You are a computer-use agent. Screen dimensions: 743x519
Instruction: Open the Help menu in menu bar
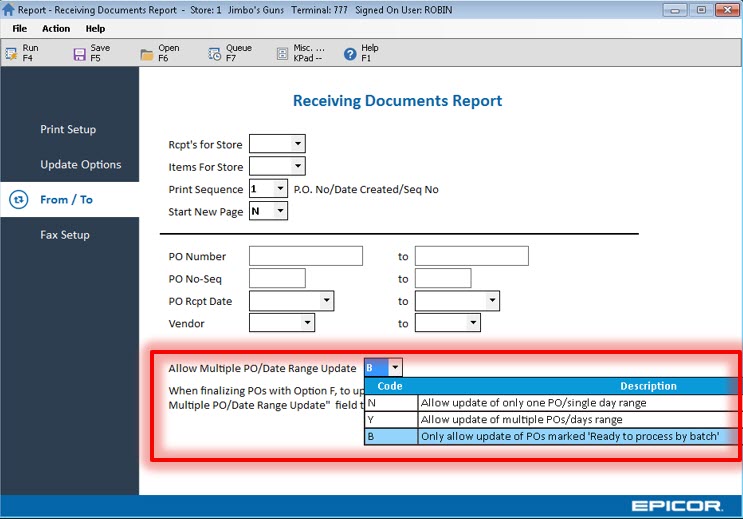(95, 29)
